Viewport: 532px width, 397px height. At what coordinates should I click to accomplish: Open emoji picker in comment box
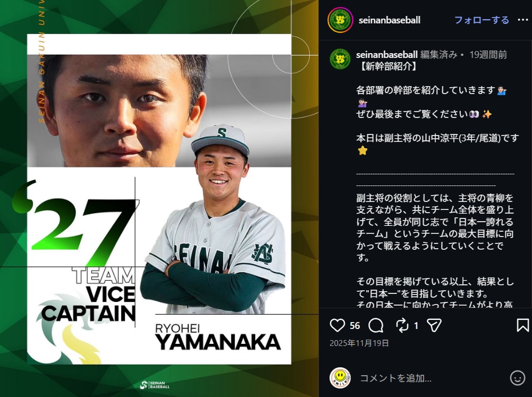[518, 378]
